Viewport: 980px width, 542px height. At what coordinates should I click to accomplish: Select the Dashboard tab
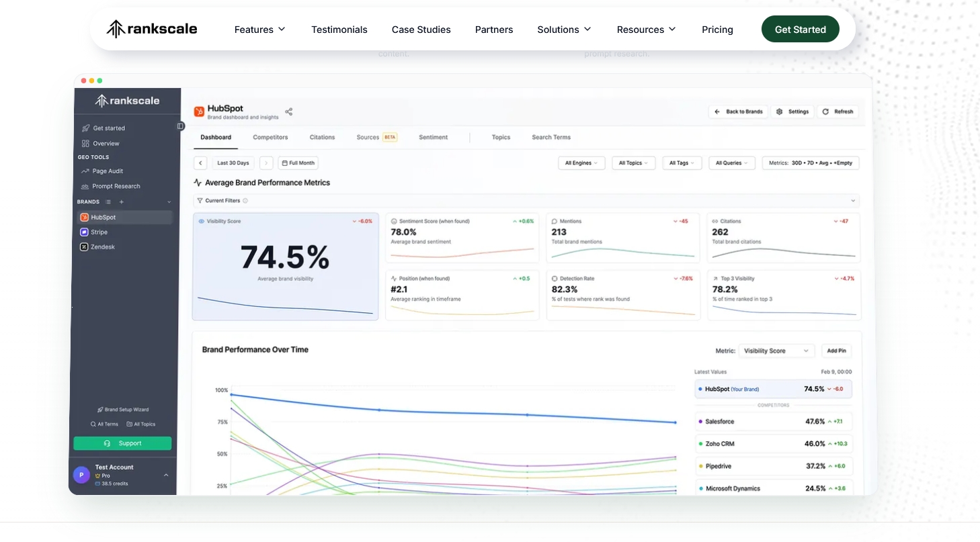(x=216, y=137)
